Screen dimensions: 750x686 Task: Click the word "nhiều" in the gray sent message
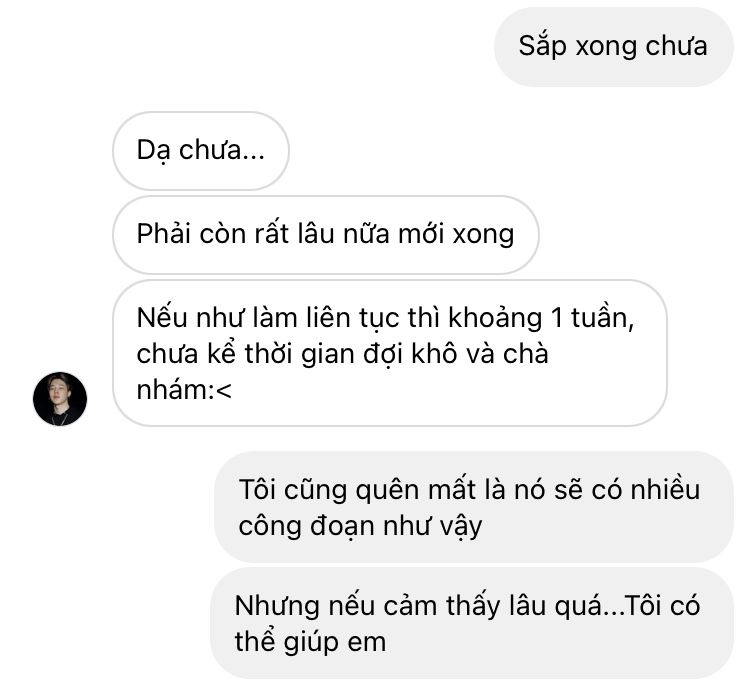pos(665,490)
